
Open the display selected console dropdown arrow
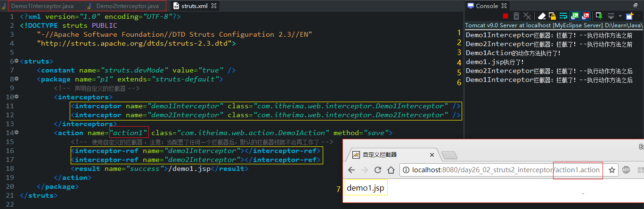tap(620, 16)
